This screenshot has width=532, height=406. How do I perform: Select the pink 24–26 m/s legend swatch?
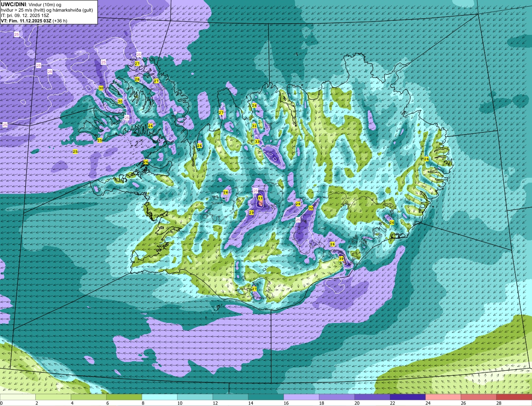[443, 397]
